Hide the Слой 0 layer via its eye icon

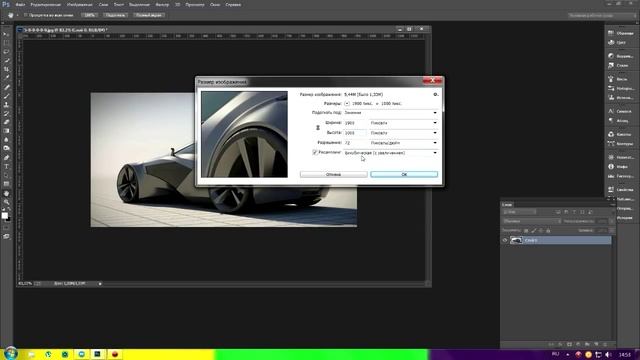[x=505, y=240]
